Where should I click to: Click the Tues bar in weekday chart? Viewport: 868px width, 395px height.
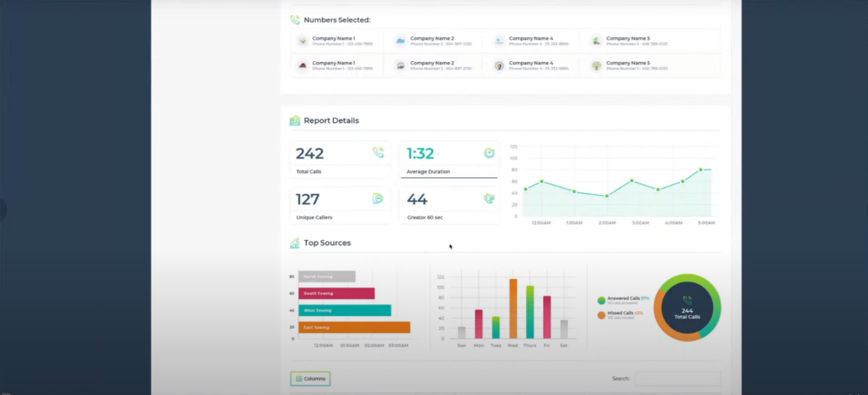(496, 327)
